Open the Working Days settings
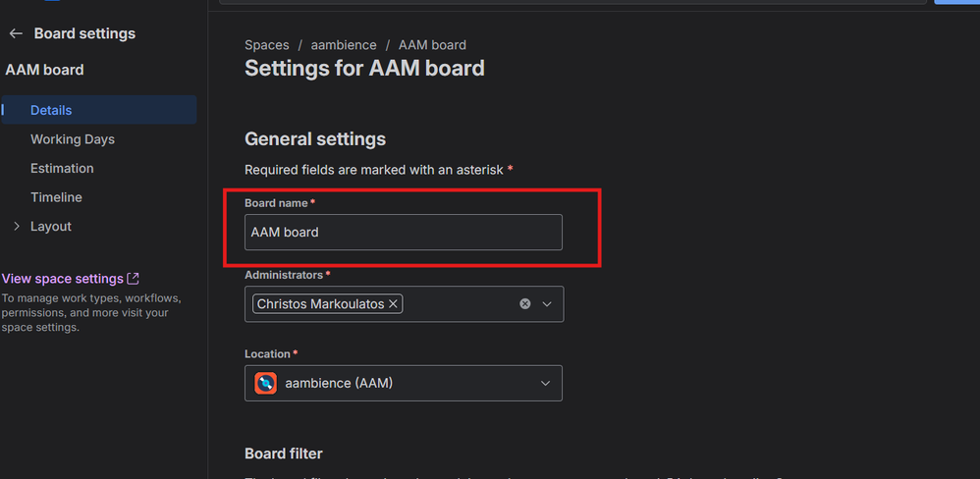The width and height of the screenshot is (980, 479). tap(73, 139)
